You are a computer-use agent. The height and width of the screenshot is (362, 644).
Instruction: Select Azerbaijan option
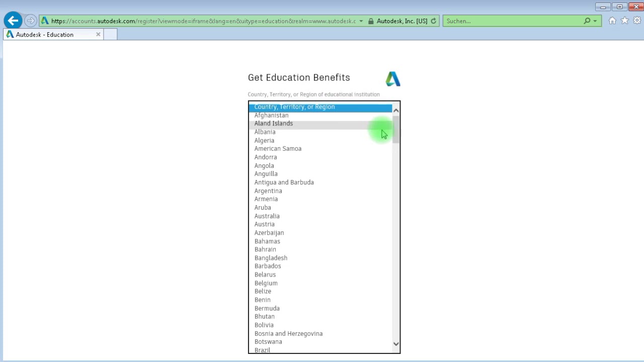pyautogui.click(x=320, y=233)
